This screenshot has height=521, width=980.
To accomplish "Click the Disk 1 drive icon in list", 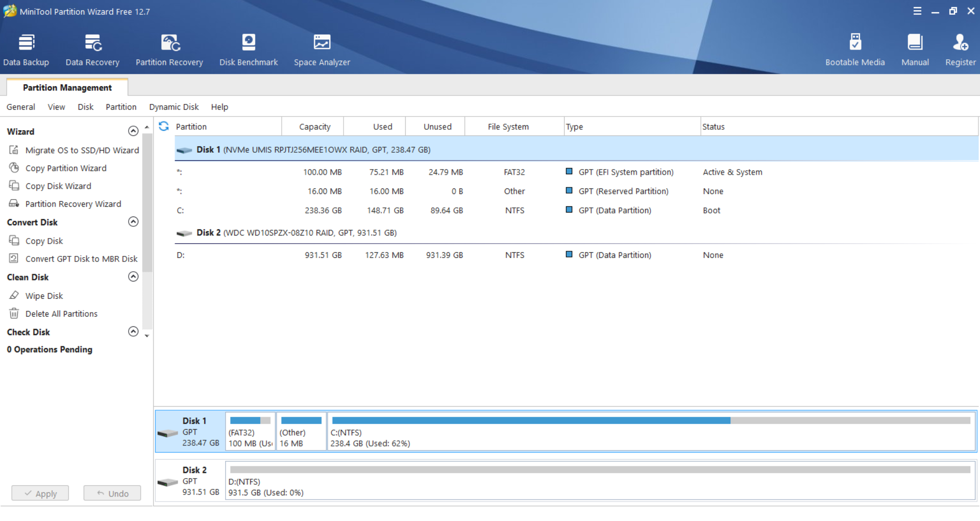I will (184, 150).
